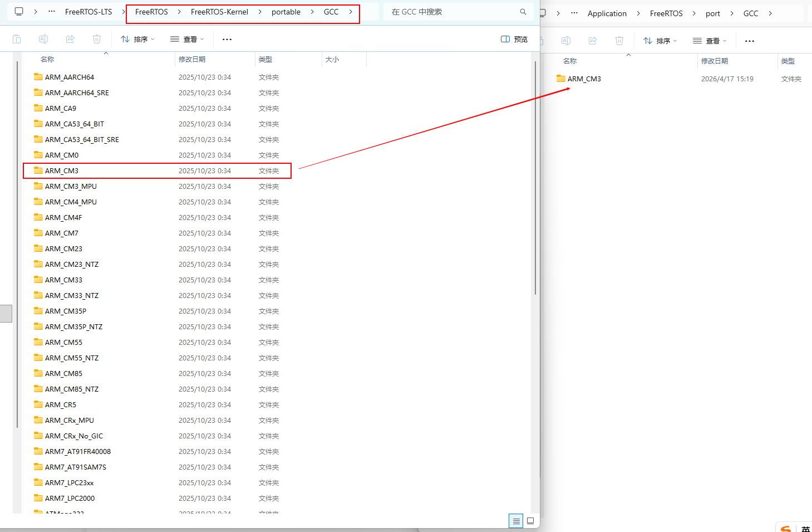Open the three-dot more options in left toolbar
The height and width of the screenshot is (532, 812).
point(227,40)
